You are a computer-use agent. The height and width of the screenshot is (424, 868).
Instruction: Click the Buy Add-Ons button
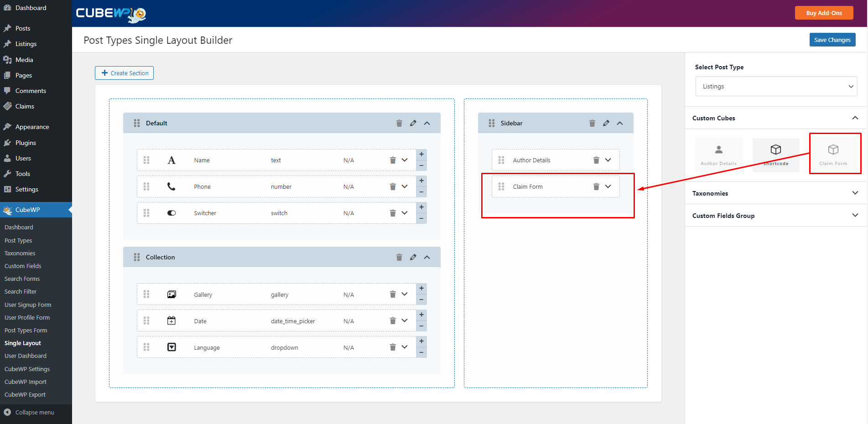(x=824, y=13)
